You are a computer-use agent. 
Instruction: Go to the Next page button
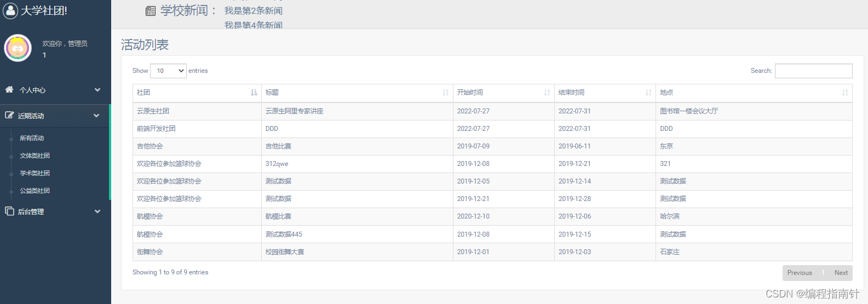click(841, 273)
